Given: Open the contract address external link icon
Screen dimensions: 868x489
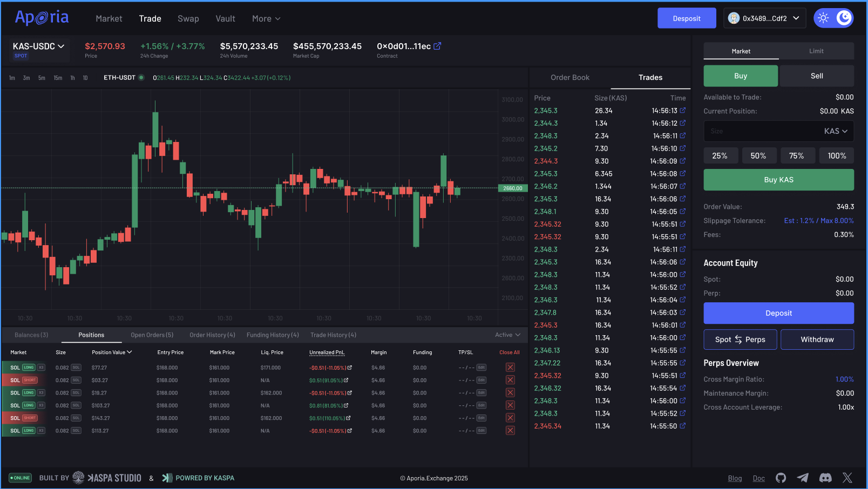Looking at the screenshot, I should tap(437, 46).
